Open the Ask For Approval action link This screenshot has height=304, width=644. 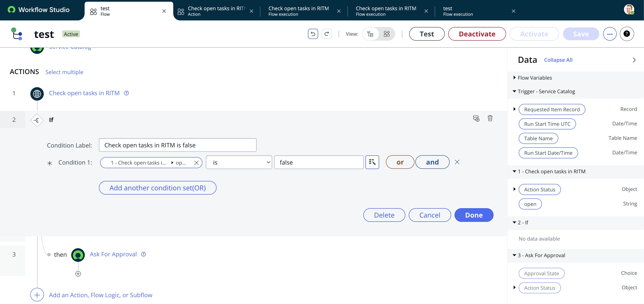113,254
